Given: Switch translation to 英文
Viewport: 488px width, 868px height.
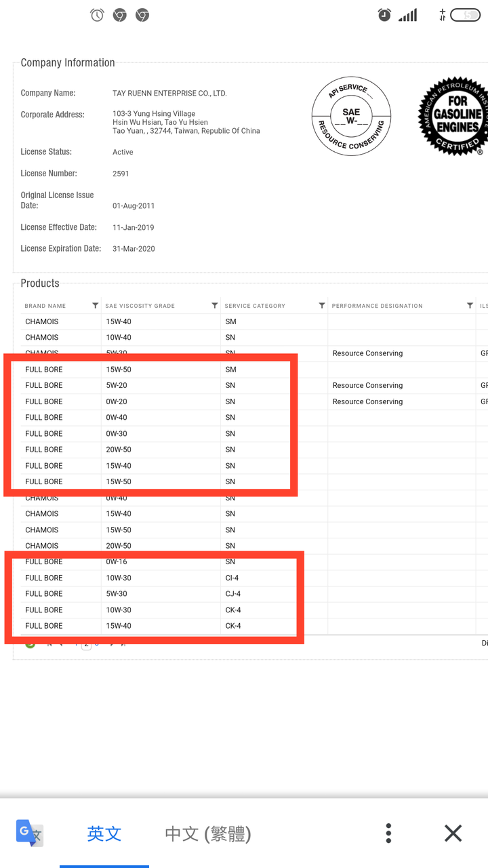Looking at the screenshot, I should [104, 833].
